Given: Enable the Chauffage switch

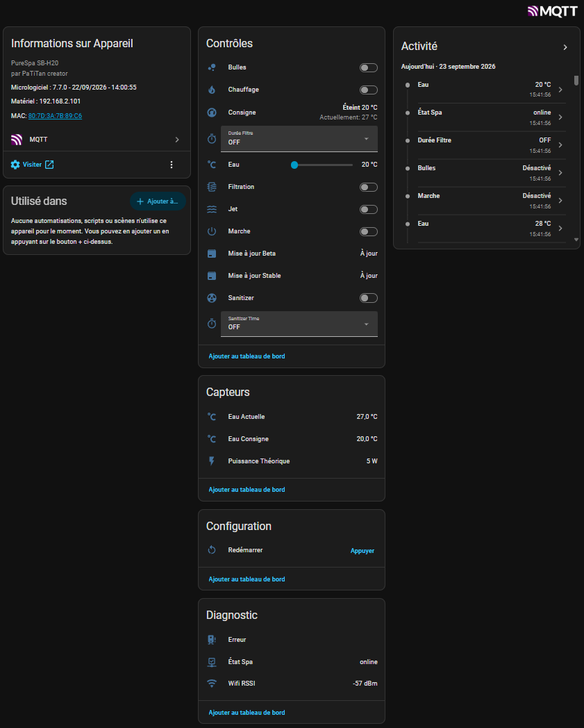Looking at the screenshot, I should [x=369, y=90].
